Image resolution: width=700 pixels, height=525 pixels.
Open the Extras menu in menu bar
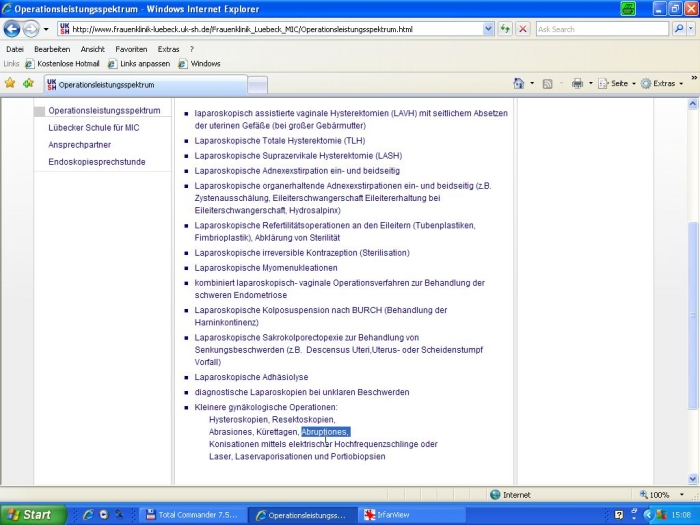(x=168, y=49)
